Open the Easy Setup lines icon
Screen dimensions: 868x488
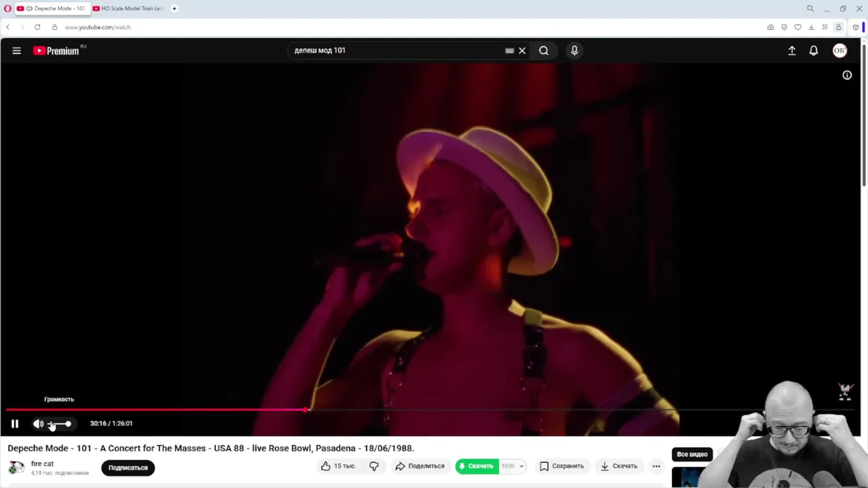click(825, 27)
